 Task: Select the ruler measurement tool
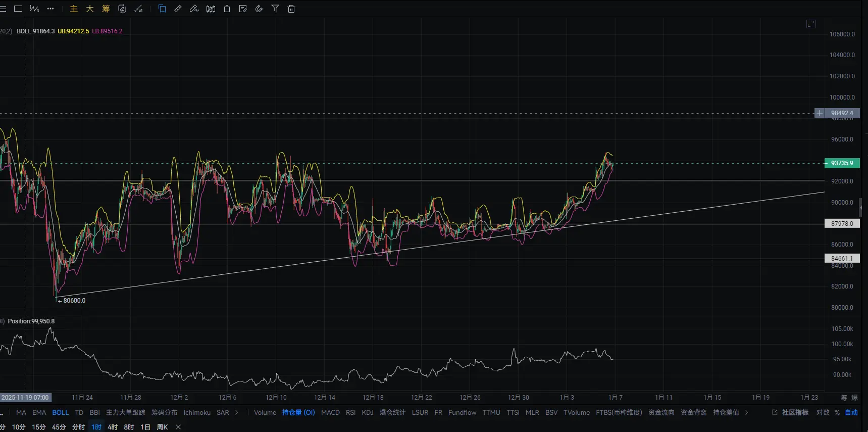click(x=178, y=9)
